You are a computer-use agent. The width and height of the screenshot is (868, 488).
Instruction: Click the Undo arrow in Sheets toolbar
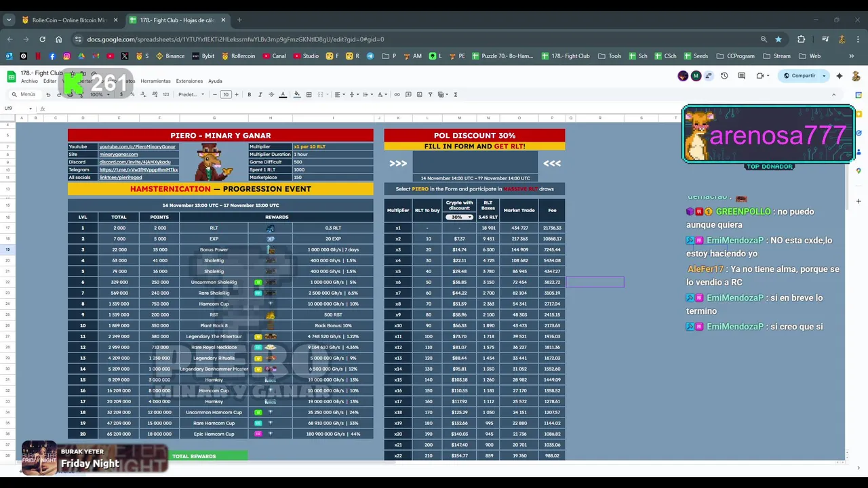coord(48,95)
